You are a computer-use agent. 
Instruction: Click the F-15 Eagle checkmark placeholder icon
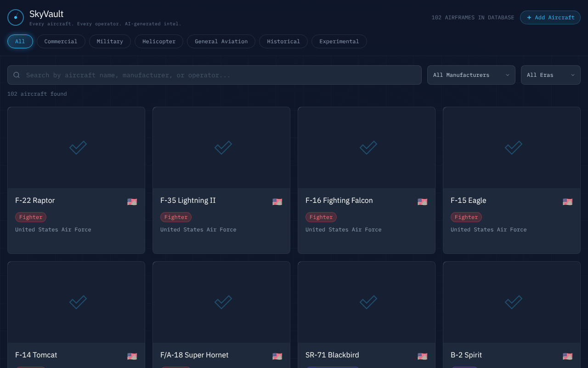coord(513,147)
